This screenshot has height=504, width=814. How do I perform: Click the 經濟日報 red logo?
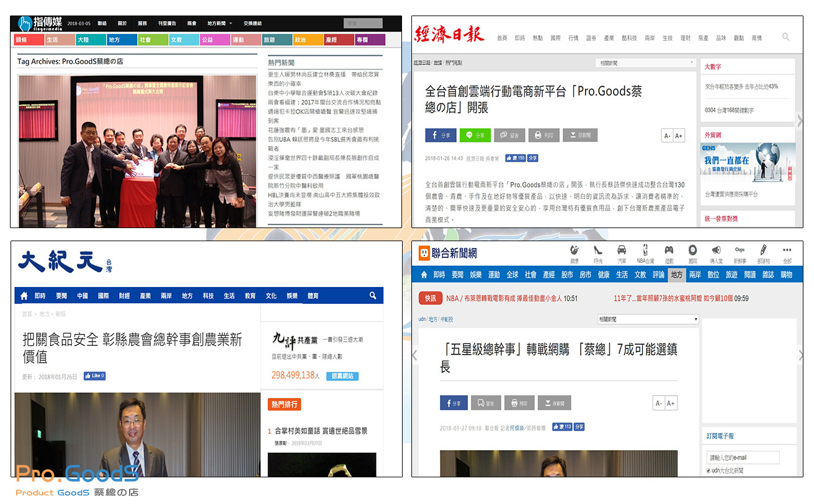click(449, 33)
